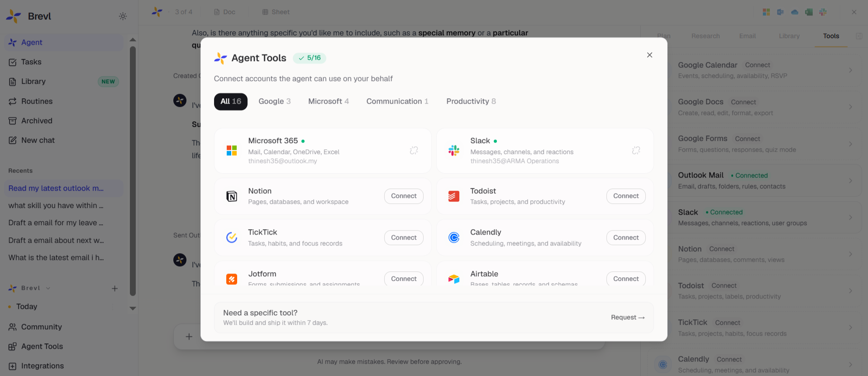Connect Calendly in Agent Tools dialog
Screen dimensions: 868x376
point(626,238)
